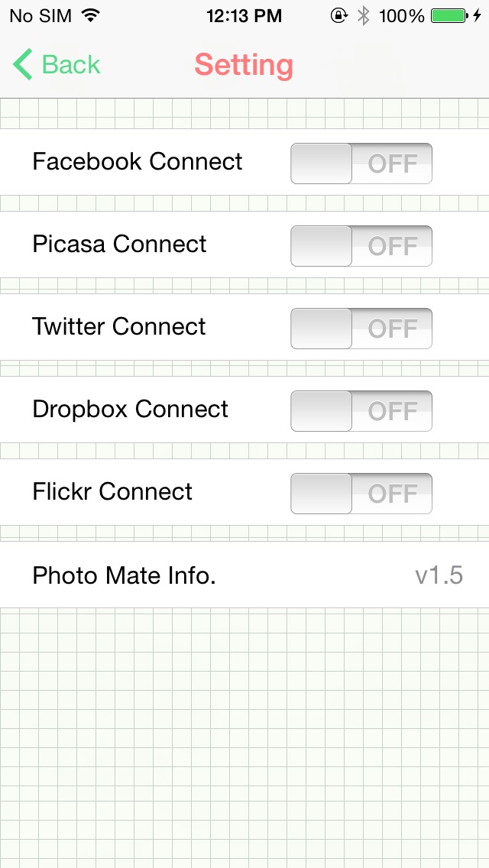
Task: Tap the 12:13 PM clock
Action: pos(244,15)
